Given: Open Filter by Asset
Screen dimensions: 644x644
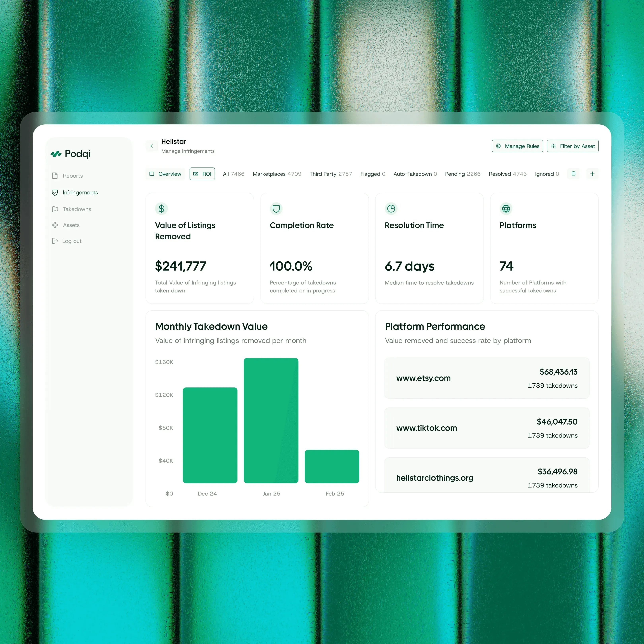Looking at the screenshot, I should (x=573, y=146).
